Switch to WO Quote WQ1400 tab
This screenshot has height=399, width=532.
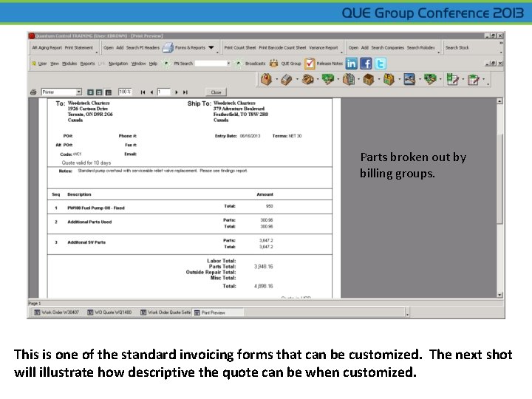coord(109,313)
